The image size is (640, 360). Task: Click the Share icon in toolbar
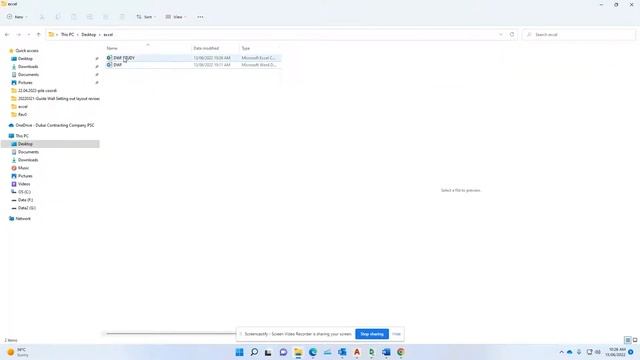coord(106,17)
